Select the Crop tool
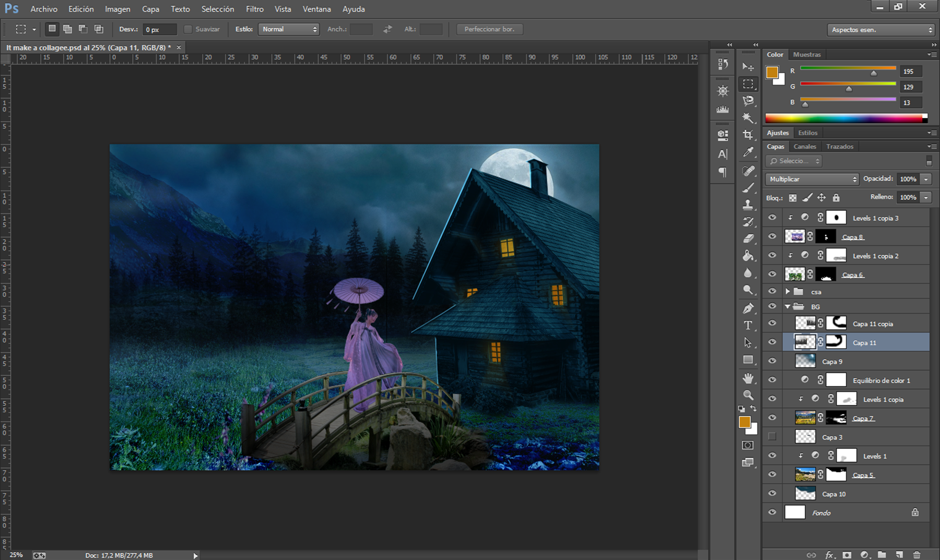Image resolution: width=940 pixels, height=560 pixels. pyautogui.click(x=748, y=135)
